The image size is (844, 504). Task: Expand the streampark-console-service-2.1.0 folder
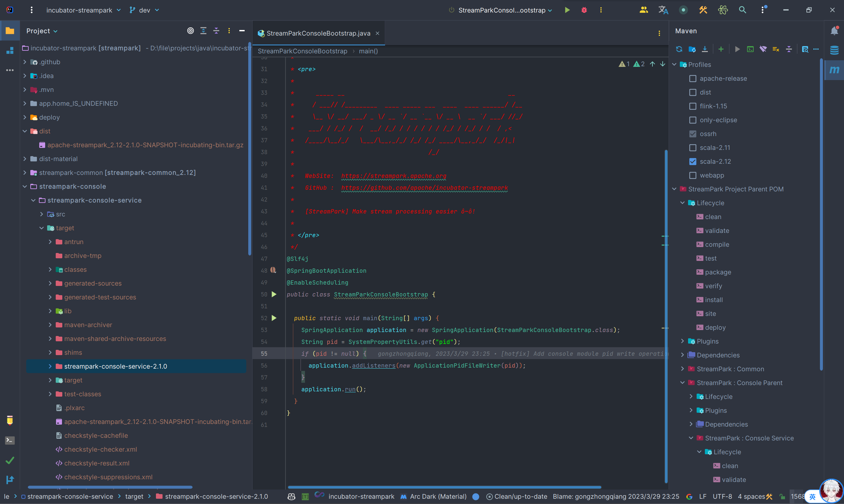tap(50, 366)
